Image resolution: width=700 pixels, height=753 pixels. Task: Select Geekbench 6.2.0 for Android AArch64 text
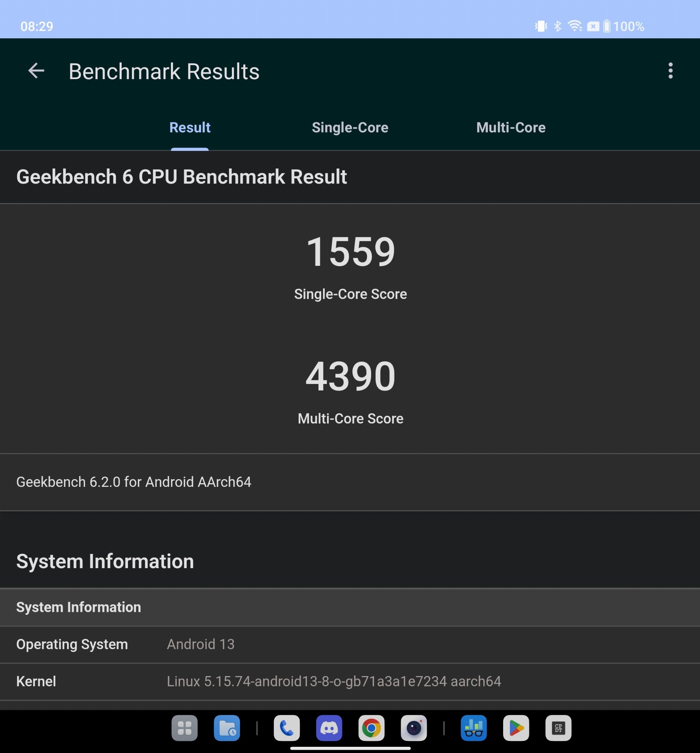pyautogui.click(x=134, y=482)
